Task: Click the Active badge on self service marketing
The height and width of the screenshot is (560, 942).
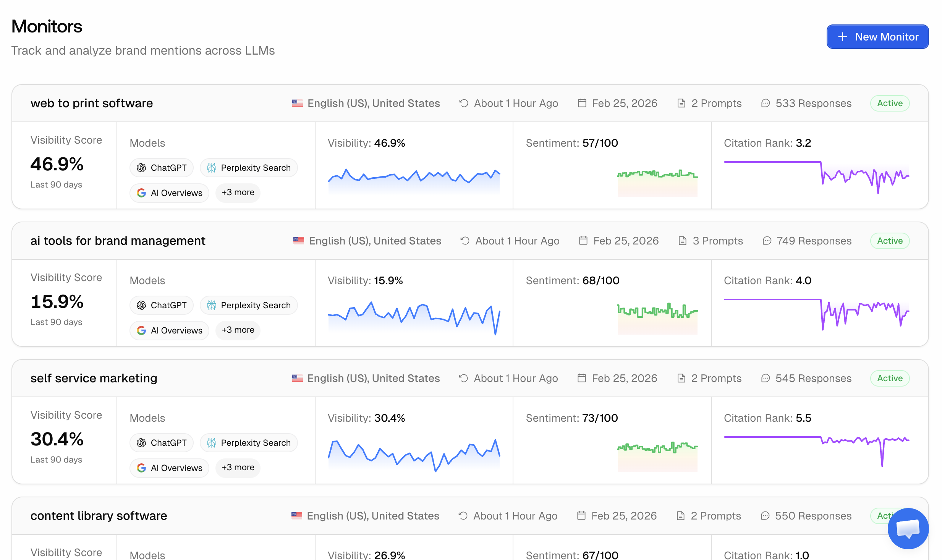Action: point(890,378)
